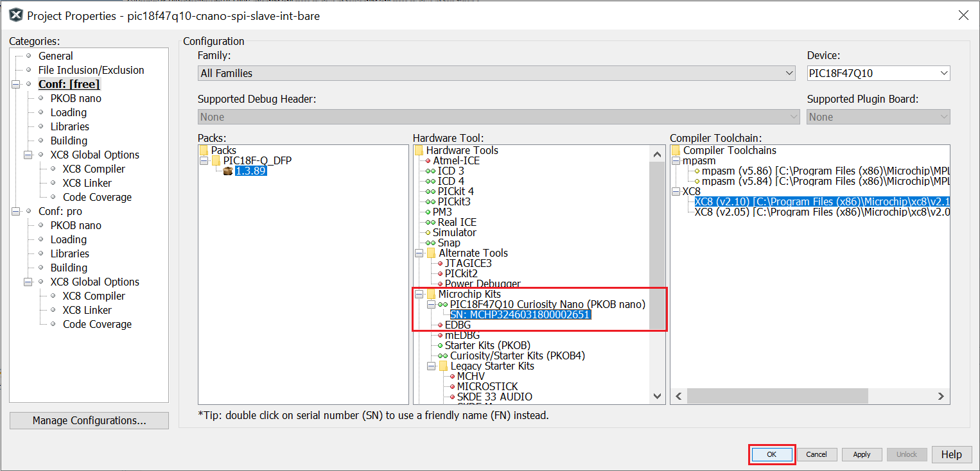Viewport: 980px width, 471px height.
Task: Select ICD 4 hardware tool
Action: 451,181
